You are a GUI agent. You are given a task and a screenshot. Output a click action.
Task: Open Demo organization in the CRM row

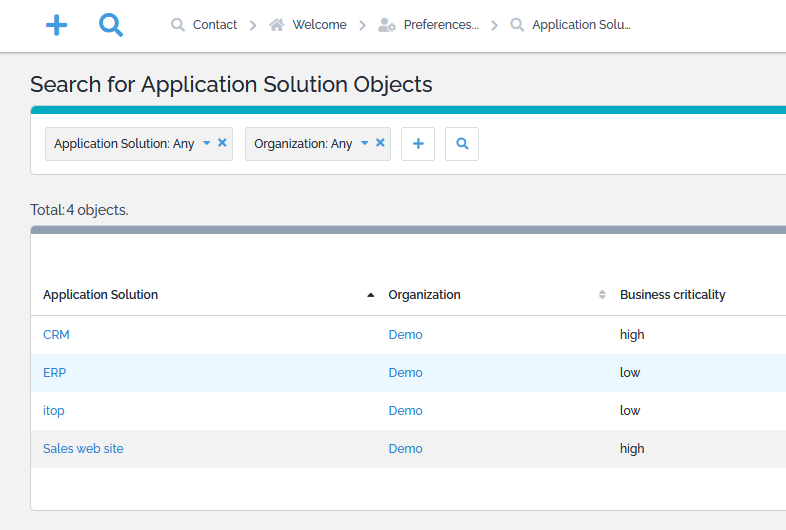[405, 335]
